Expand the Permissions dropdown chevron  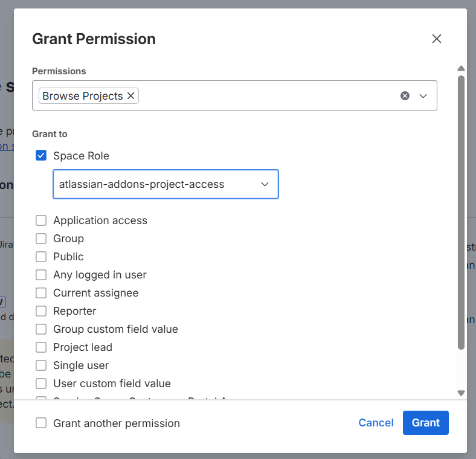point(423,96)
